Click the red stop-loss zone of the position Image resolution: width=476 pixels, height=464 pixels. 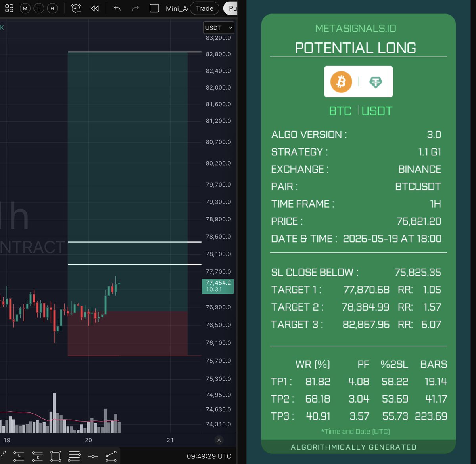pyautogui.click(x=127, y=333)
